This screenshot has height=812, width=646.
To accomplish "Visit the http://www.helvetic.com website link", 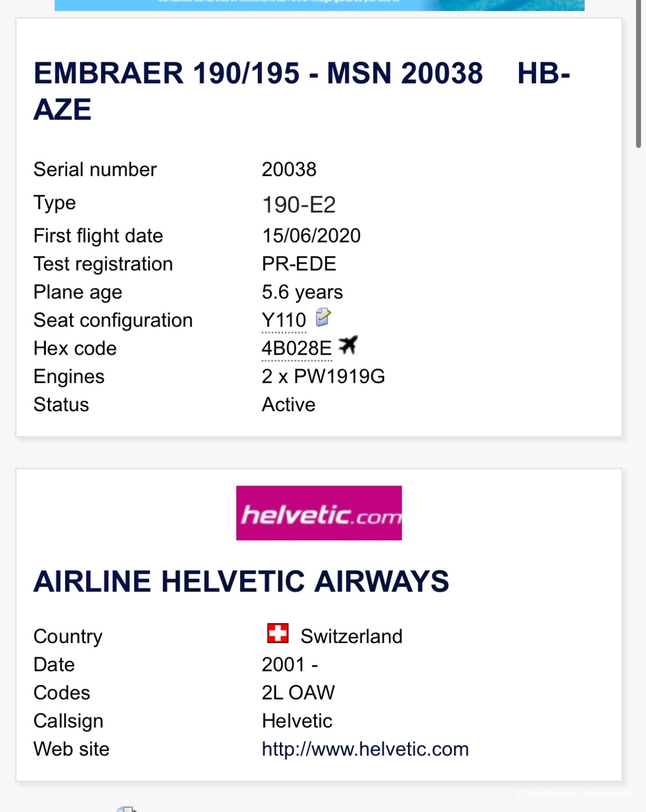I will coord(365,749).
